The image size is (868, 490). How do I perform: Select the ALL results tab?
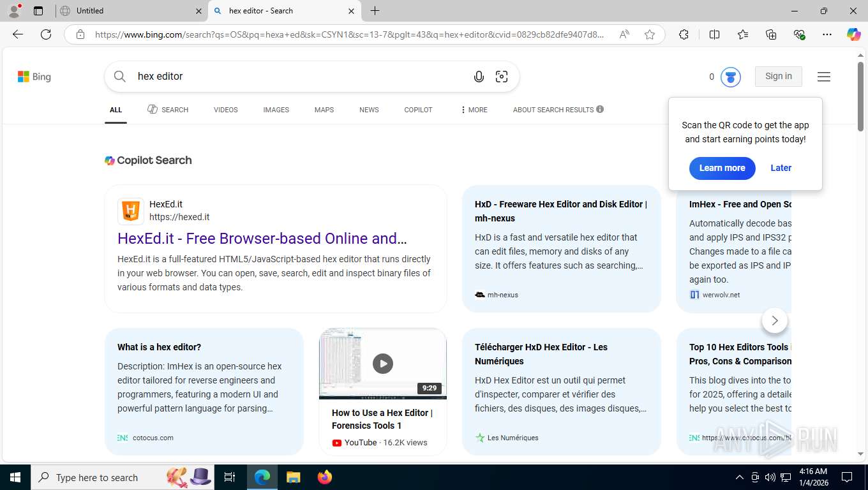coord(116,110)
